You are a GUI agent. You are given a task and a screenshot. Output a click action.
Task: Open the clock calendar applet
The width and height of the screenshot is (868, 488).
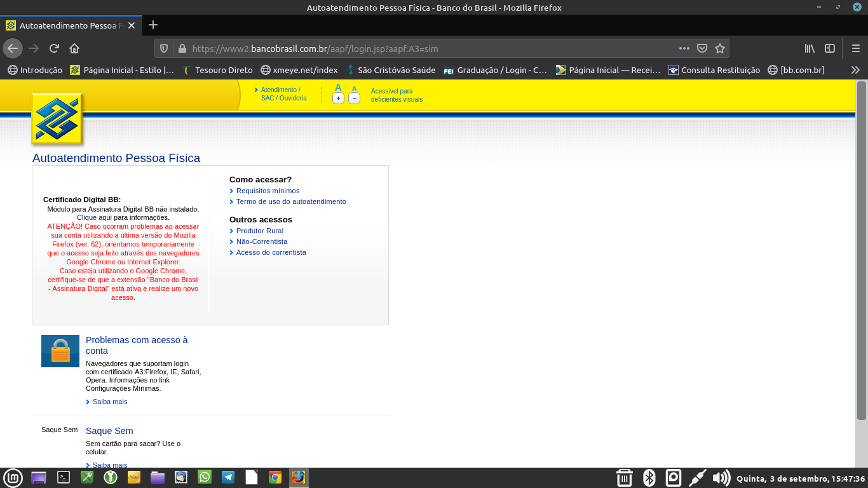[801, 478]
